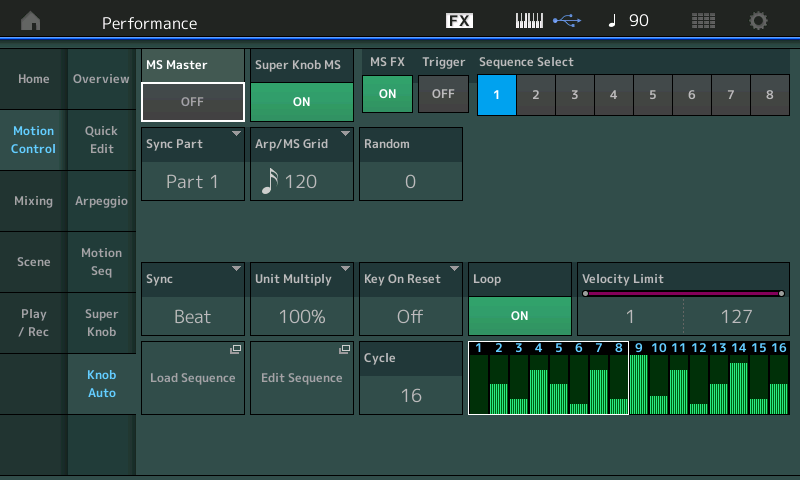Open the MIDI keyboard connection icon
800x480 pixels.
point(530,21)
